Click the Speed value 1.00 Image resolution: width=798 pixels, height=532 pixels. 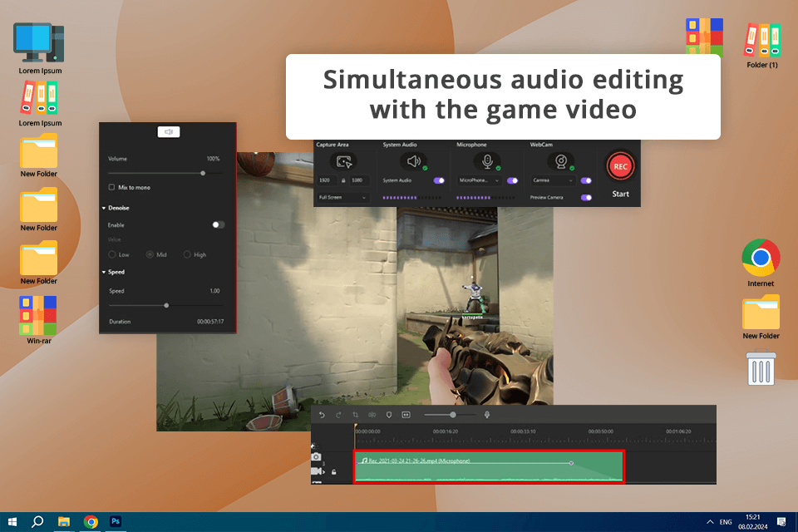click(214, 291)
